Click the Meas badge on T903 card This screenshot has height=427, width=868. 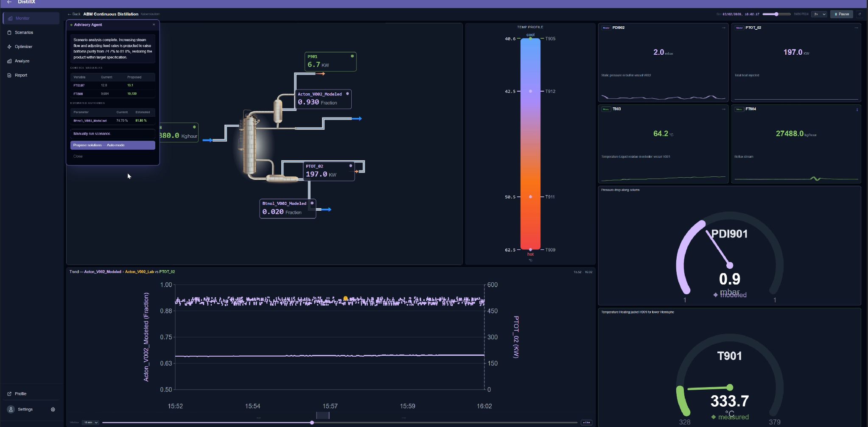[606, 109]
